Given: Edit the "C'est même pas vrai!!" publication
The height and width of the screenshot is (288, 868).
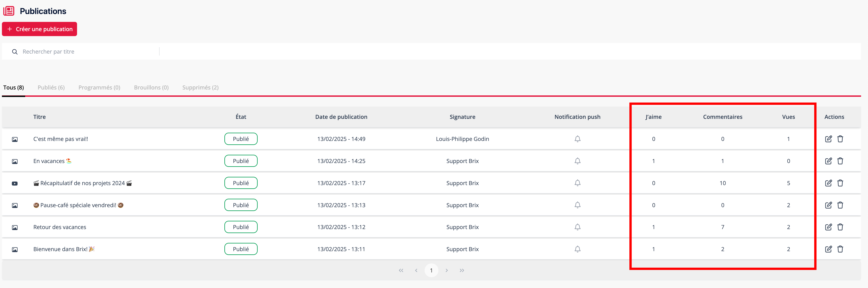Looking at the screenshot, I should (828, 139).
